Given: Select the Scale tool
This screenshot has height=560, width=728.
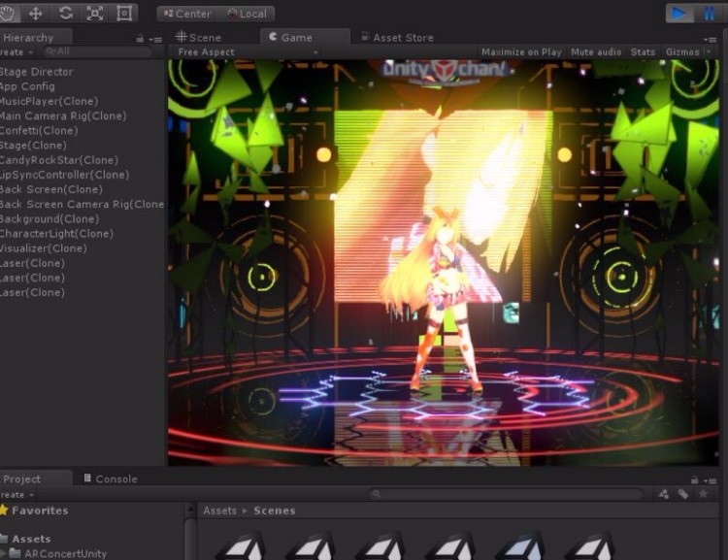Looking at the screenshot, I should pyautogui.click(x=95, y=13).
